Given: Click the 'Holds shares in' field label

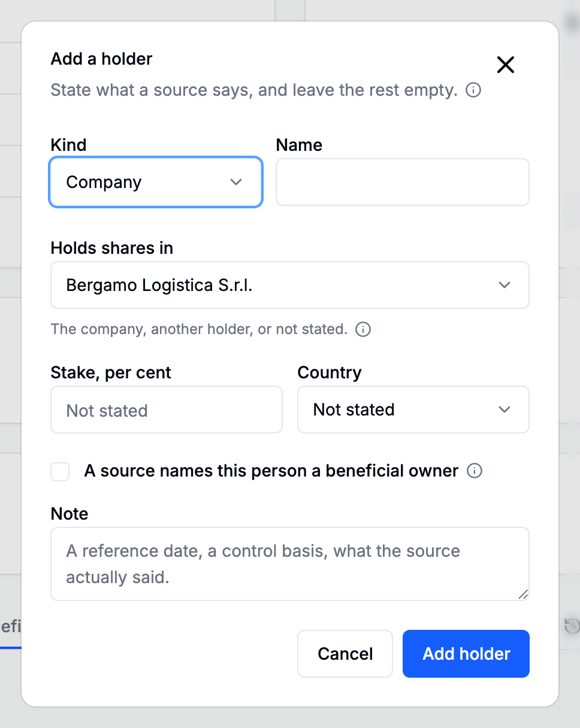Looking at the screenshot, I should click(112, 248).
